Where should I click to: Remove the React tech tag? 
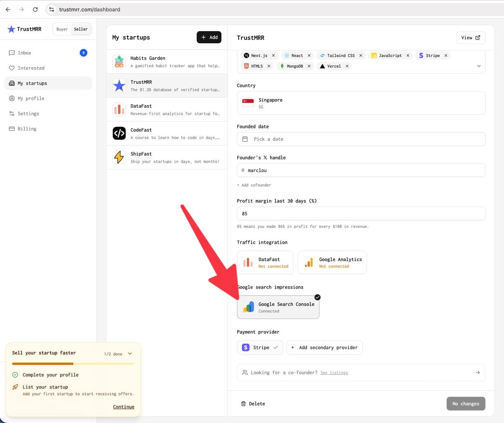tap(309, 55)
